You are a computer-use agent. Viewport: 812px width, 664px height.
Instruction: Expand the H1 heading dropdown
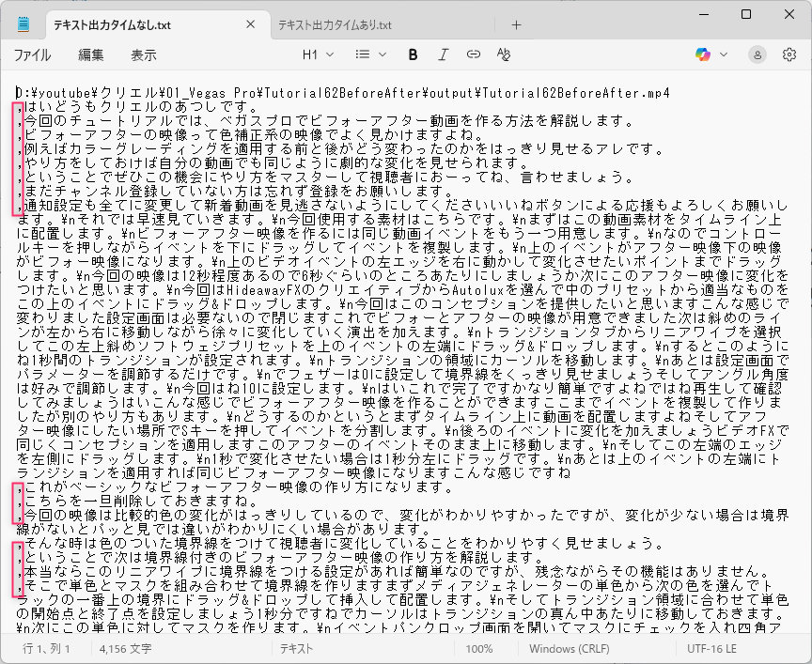[318, 54]
